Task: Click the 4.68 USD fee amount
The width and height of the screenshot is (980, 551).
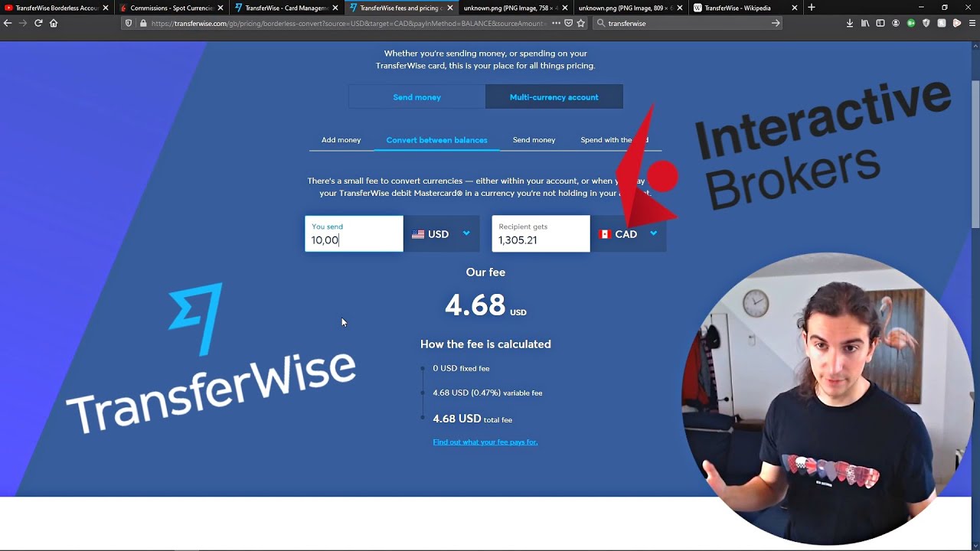Action: [485, 305]
